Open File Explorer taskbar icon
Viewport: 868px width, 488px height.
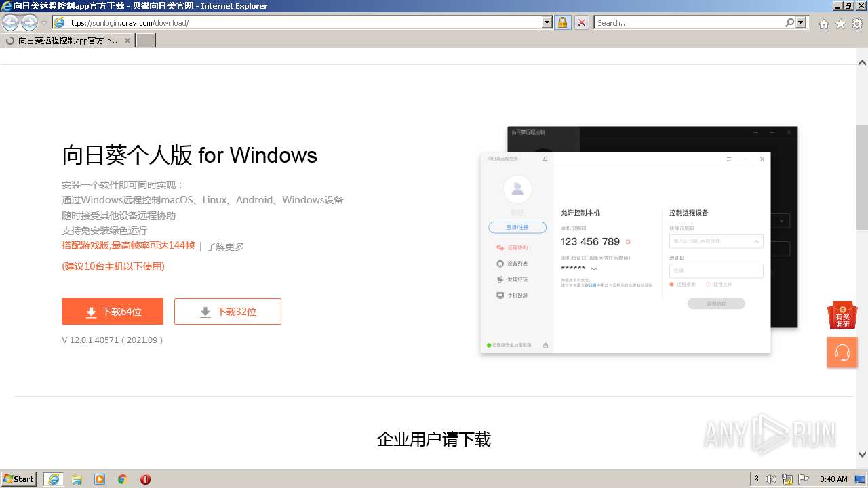tap(77, 479)
